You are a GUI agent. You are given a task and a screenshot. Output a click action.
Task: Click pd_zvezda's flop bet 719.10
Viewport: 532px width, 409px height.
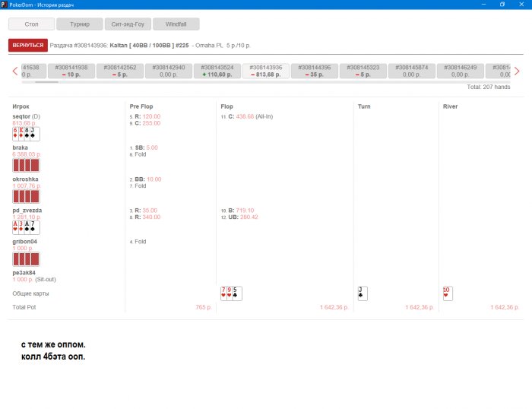tap(237, 211)
